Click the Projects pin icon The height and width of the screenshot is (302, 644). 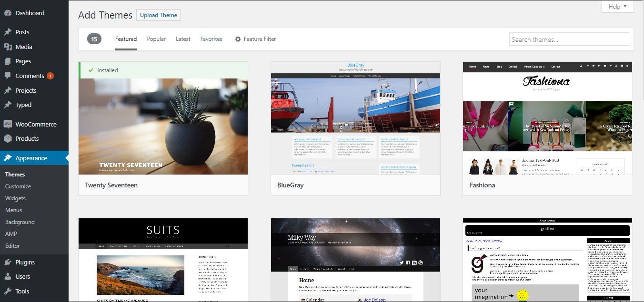coord(8,90)
